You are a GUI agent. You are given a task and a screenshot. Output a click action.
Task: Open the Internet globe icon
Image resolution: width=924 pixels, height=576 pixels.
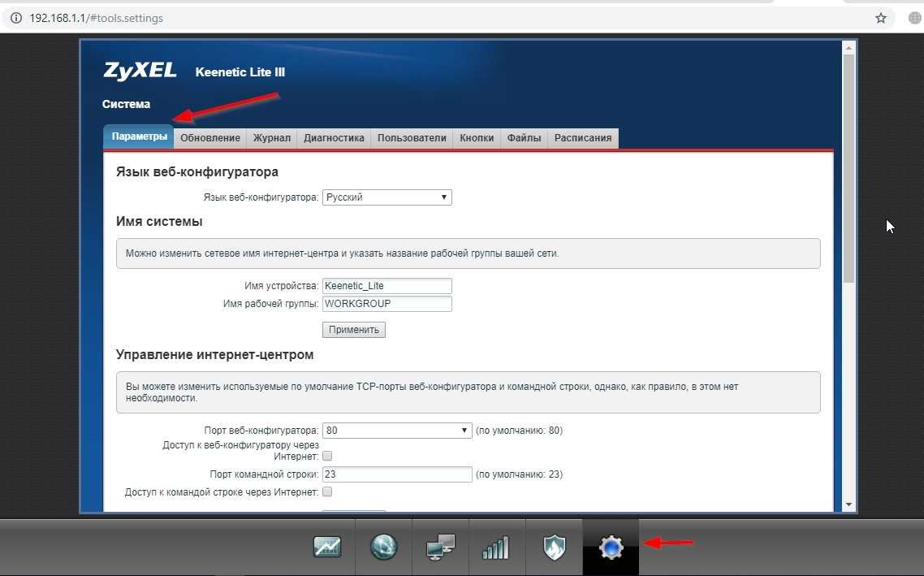(x=383, y=548)
